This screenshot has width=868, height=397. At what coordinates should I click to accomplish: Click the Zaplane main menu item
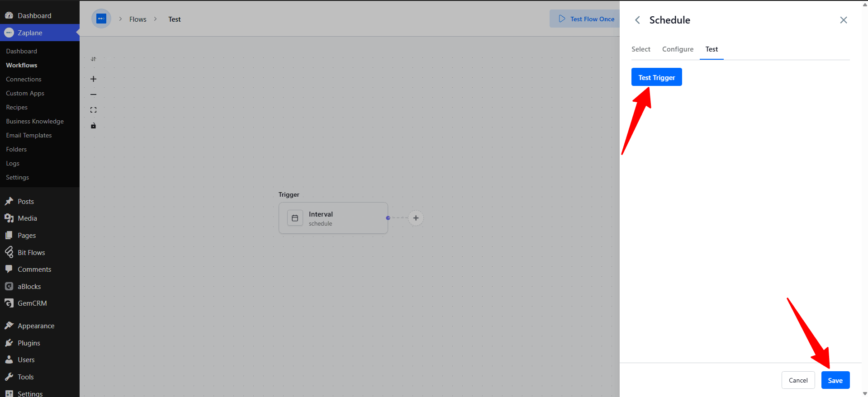[40, 33]
